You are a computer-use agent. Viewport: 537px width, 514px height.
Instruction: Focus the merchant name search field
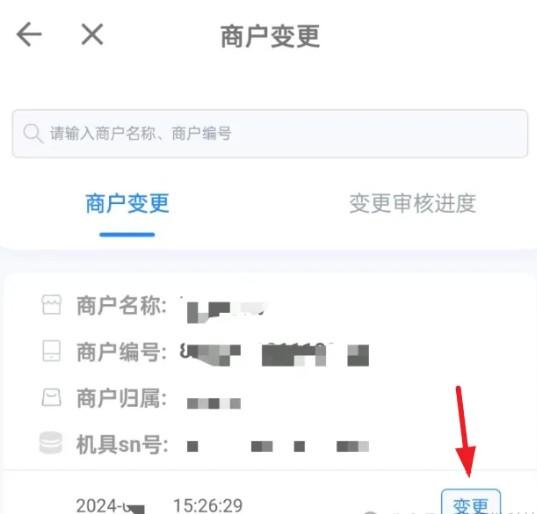click(270, 134)
